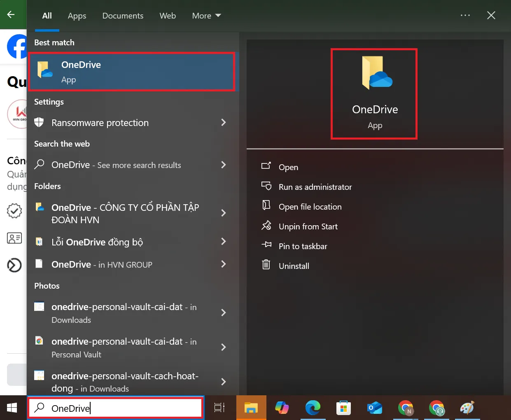Switch to the Apps tab
The image size is (511, 420).
click(77, 16)
